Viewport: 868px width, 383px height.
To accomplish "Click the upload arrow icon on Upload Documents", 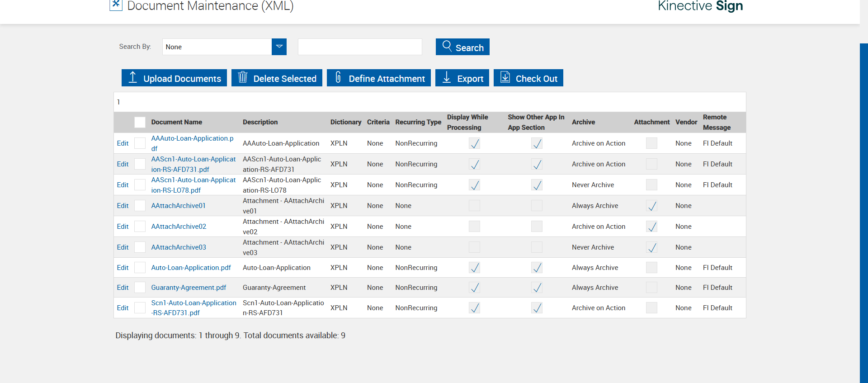I will [132, 78].
